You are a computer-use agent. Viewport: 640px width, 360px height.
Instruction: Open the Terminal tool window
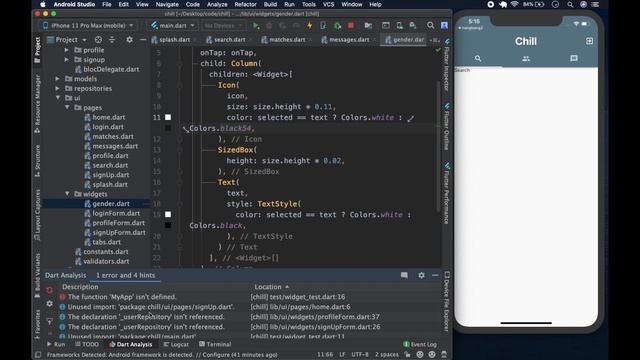coord(215,344)
